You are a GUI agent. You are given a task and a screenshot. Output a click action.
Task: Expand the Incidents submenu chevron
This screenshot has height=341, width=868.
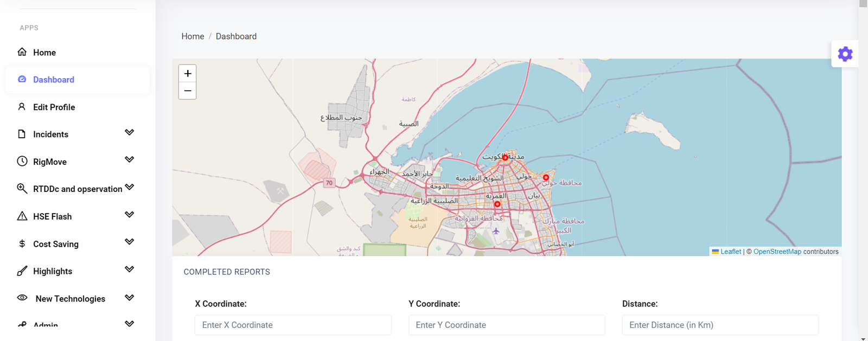coord(129,132)
